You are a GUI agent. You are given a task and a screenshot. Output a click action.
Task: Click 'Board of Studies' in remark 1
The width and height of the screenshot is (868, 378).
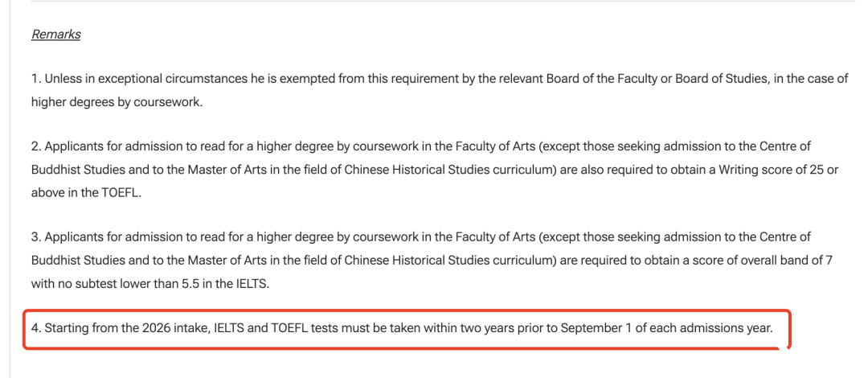721,79
